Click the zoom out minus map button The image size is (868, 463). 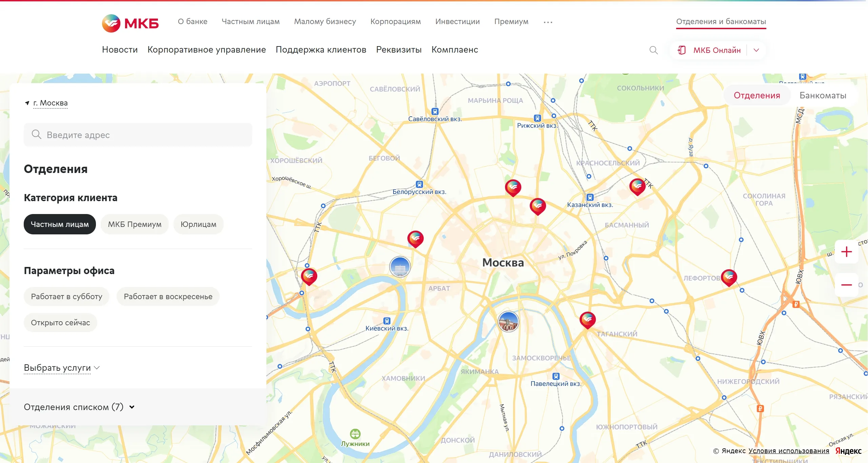[x=846, y=285]
